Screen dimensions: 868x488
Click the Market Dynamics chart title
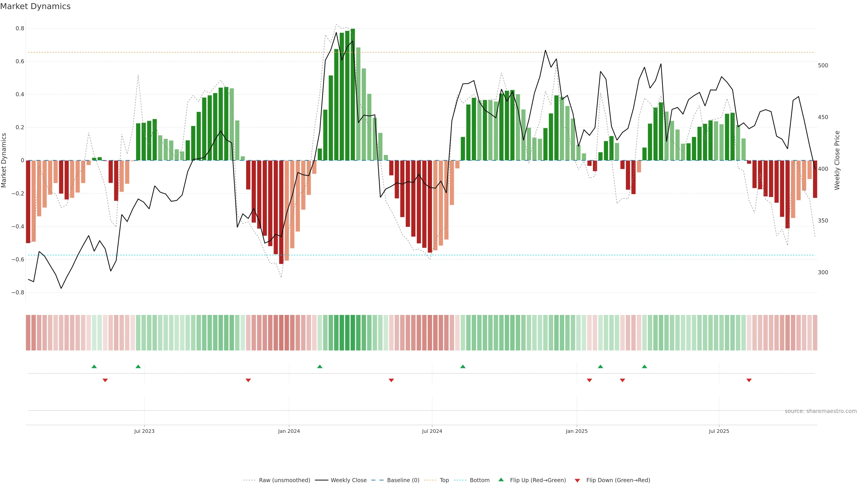(35, 6)
